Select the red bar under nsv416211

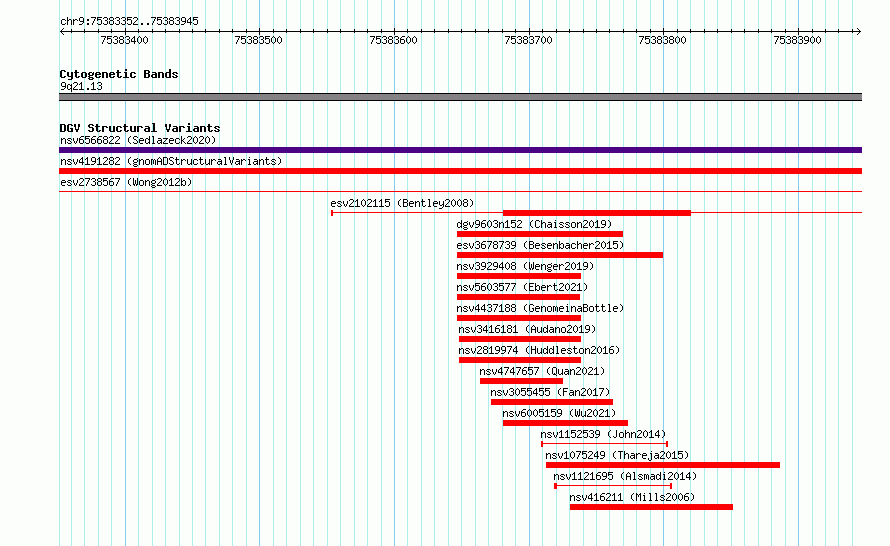651,507
